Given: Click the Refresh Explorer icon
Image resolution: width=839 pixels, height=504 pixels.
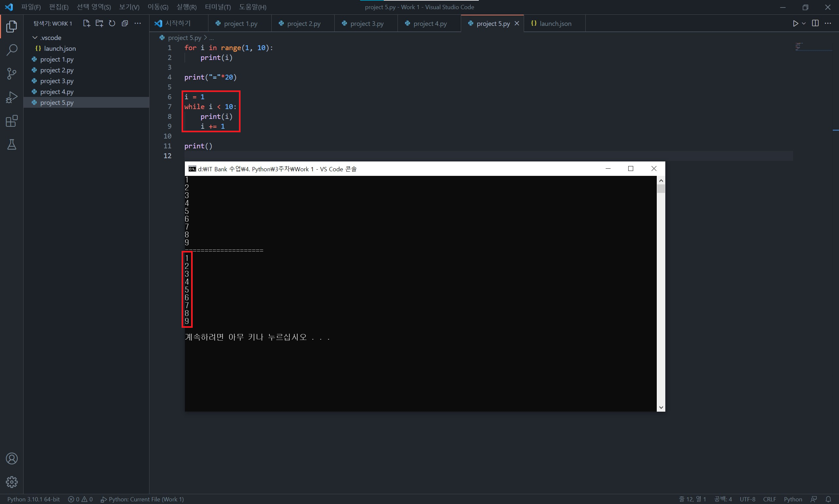Looking at the screenshot, I should [x=112, y=24].
